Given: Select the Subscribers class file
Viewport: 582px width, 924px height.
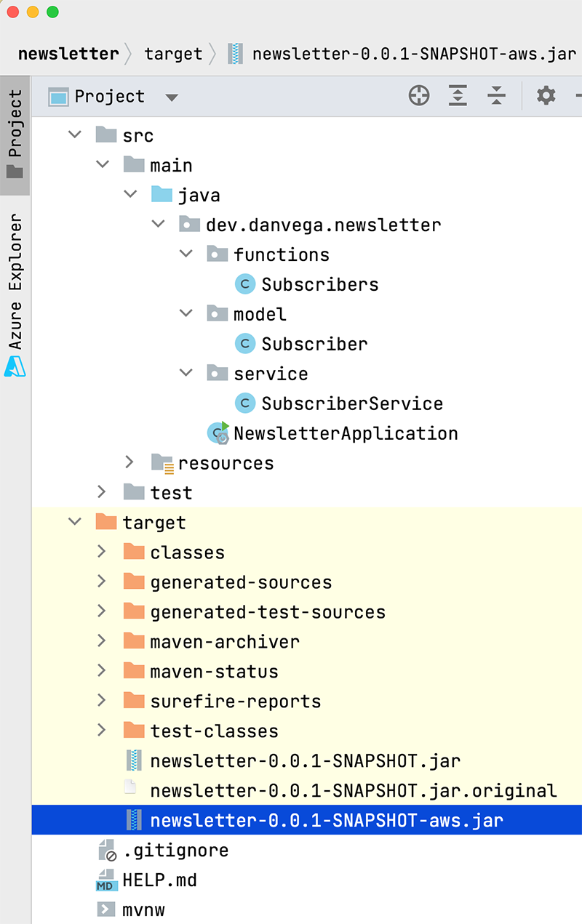Looking at the screenshot, I should pos(319,284).
